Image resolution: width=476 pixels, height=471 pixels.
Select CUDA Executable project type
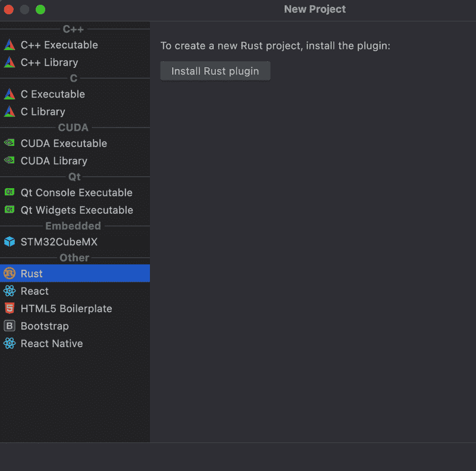coord(75,144)
